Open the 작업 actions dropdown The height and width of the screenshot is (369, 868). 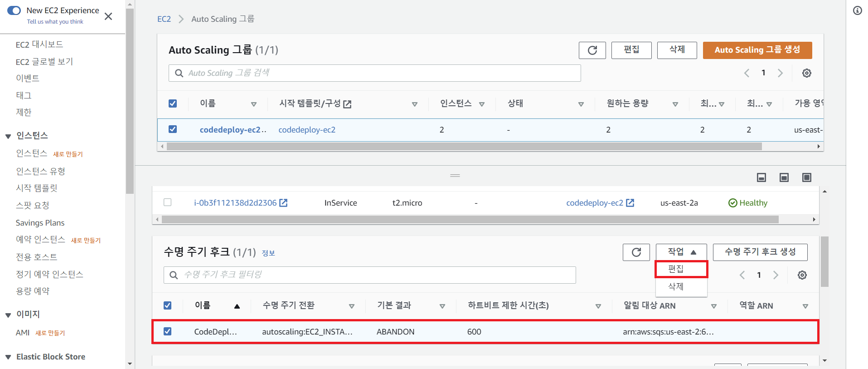tap(681, 252)
